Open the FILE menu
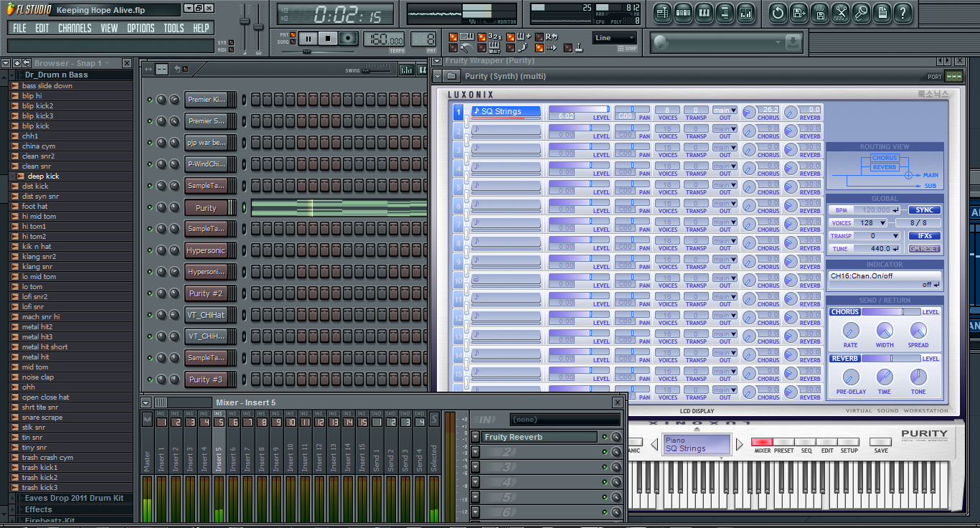Viewport: 980px width, 528px height. [x=19, y=28]
